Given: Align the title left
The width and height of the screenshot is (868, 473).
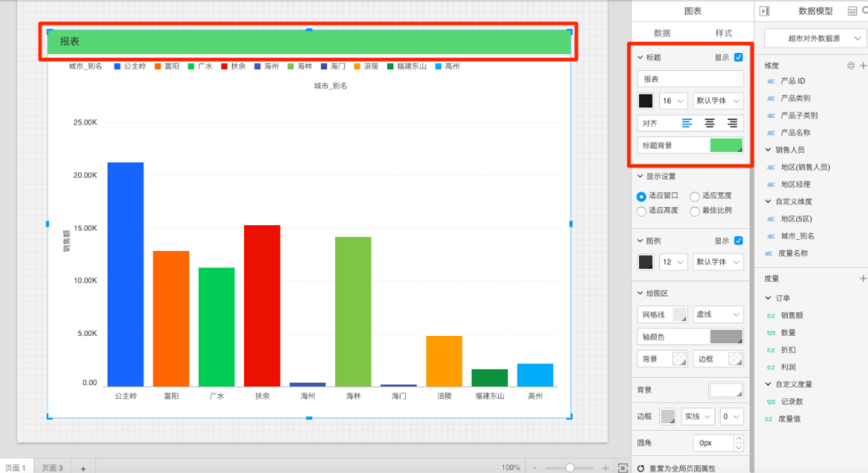Looking at the screenshot, I should click(687, 123).
